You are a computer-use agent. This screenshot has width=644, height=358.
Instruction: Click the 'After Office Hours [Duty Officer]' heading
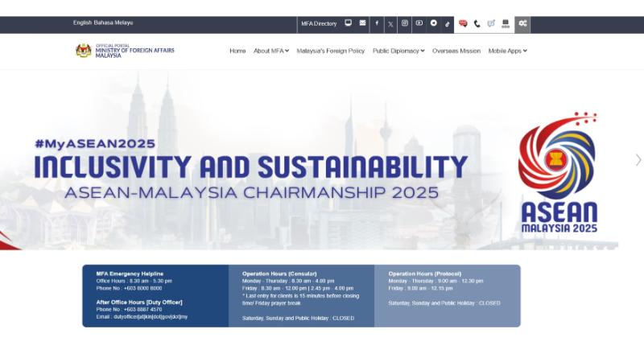click(139, 302)
